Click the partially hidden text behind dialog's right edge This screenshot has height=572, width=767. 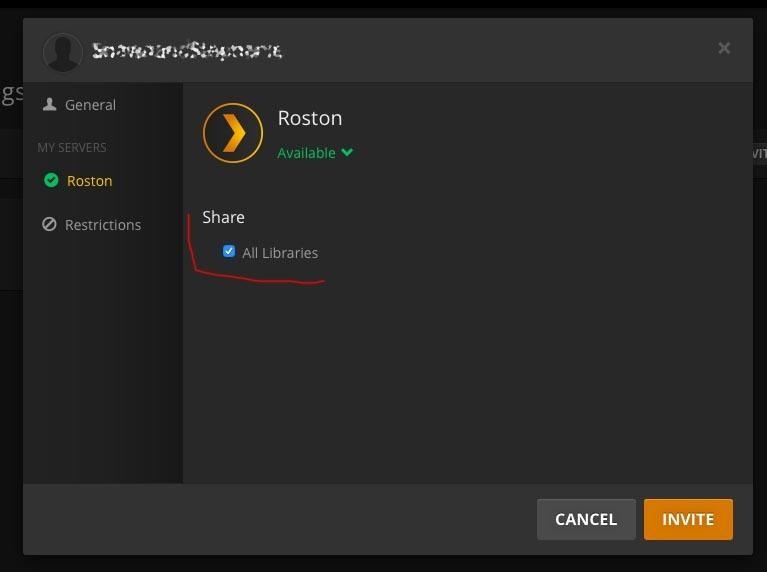(x=759, y=154)
